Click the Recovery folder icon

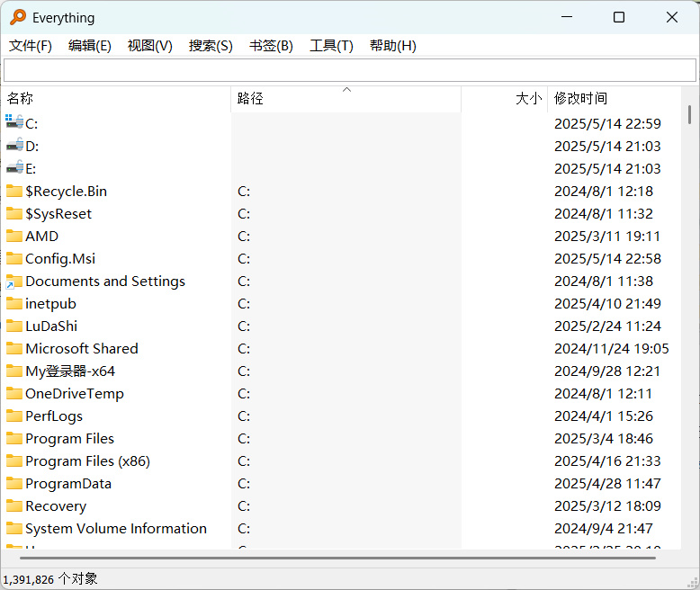coord(14,505)
